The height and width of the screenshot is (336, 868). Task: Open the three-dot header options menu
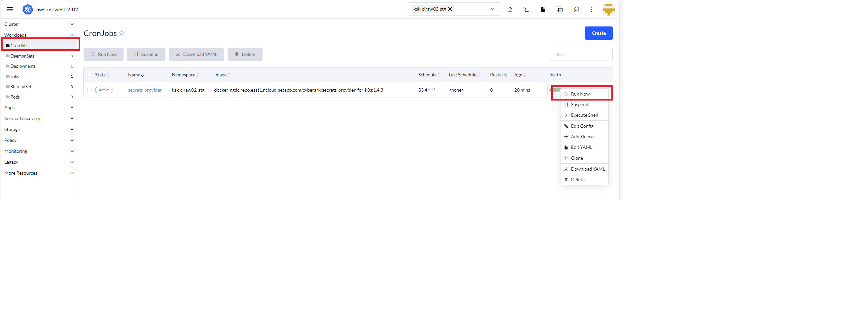click(591, 10)
